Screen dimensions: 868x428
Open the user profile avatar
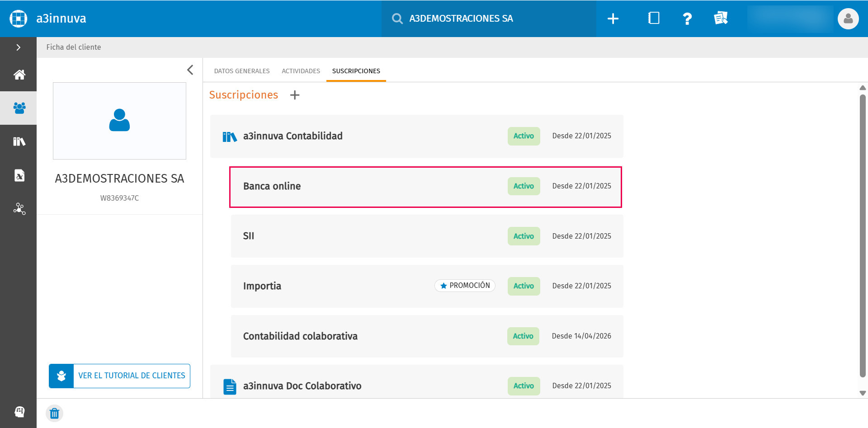click(848, 19)
